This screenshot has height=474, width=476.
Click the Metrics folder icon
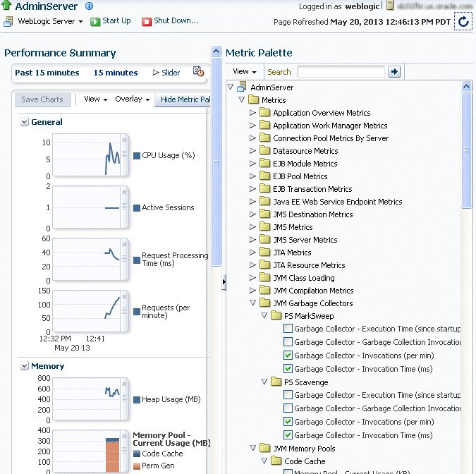(253, 99)
